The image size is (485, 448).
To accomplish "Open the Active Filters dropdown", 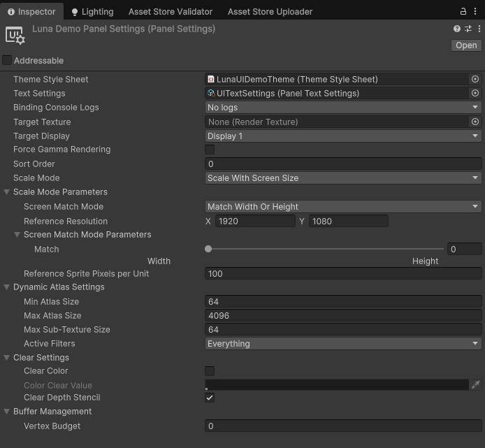I will click(343, 343).
